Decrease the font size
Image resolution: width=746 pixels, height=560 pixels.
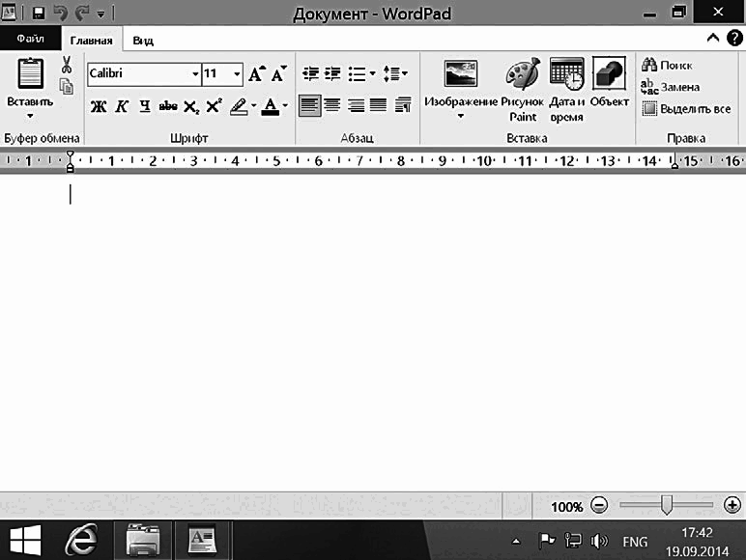(x=279, y=73)
